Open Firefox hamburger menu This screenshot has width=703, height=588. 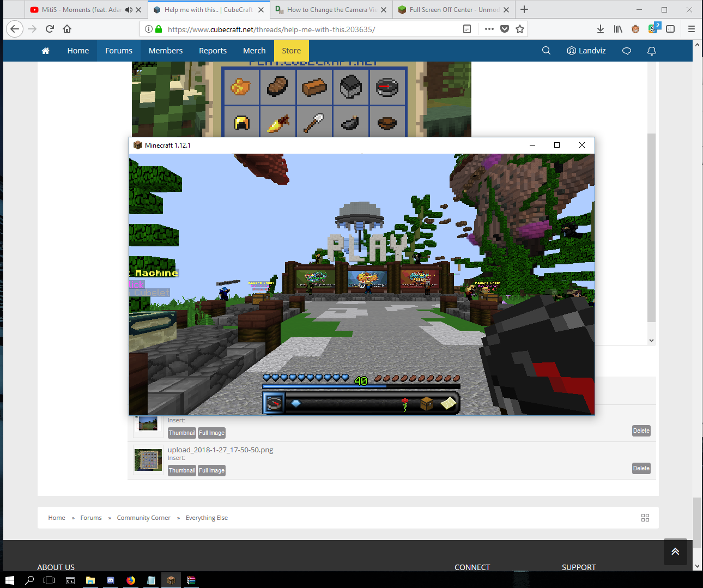point(691,29)
